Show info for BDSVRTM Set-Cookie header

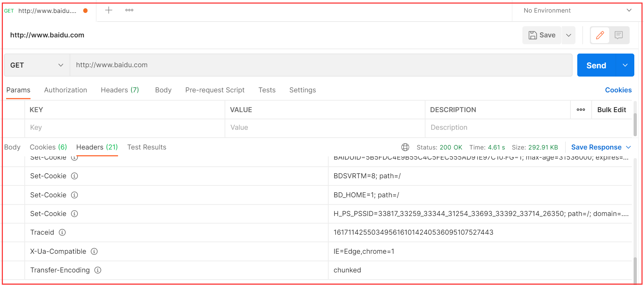74,176
